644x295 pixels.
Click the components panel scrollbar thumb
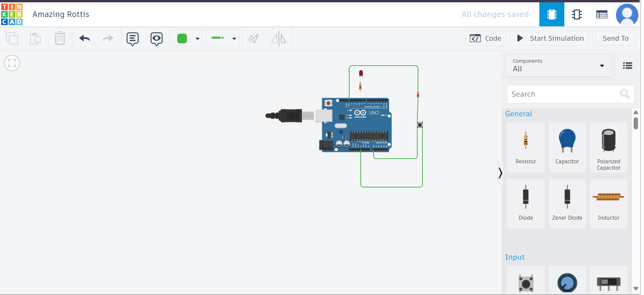[636, 123]
